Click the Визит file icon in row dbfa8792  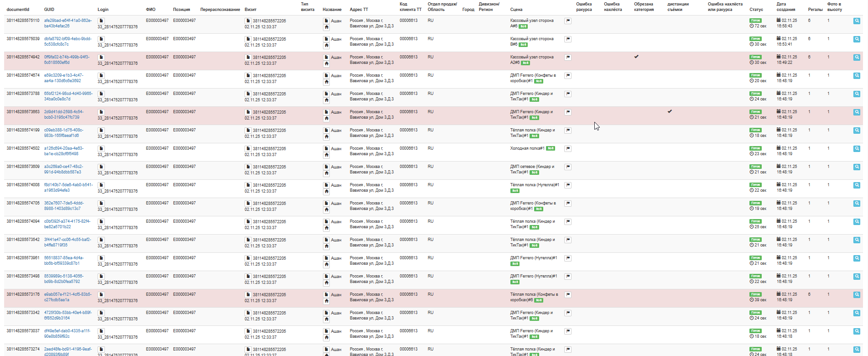[248, 39]
